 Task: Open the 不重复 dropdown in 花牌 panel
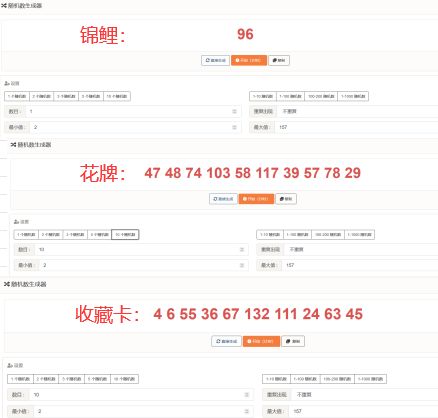361,250
